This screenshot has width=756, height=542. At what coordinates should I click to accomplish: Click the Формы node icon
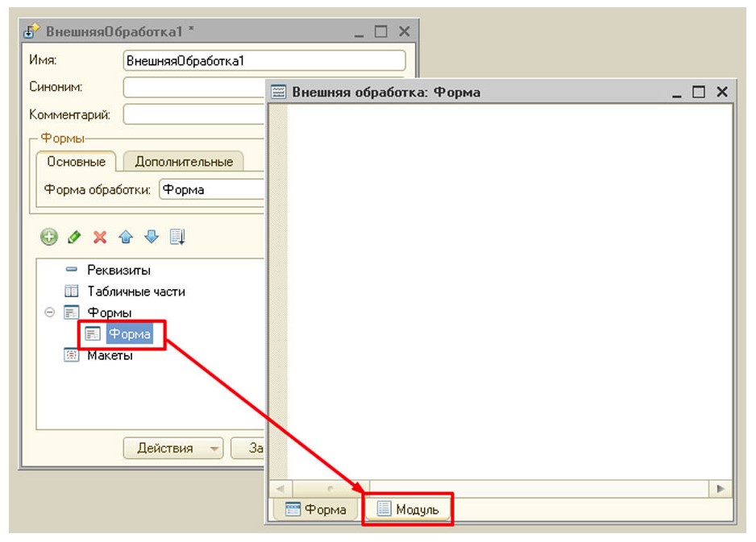coord(72,312)
